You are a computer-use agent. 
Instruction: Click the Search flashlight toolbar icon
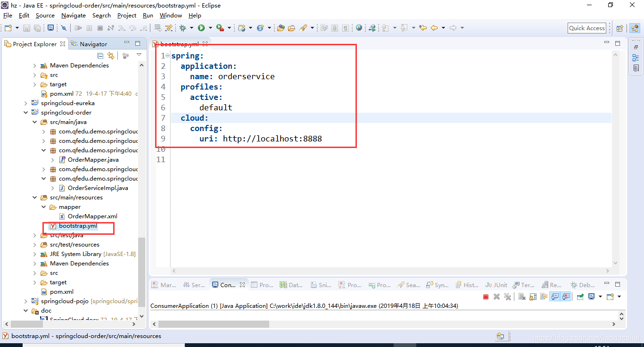[x=303, y=28]
